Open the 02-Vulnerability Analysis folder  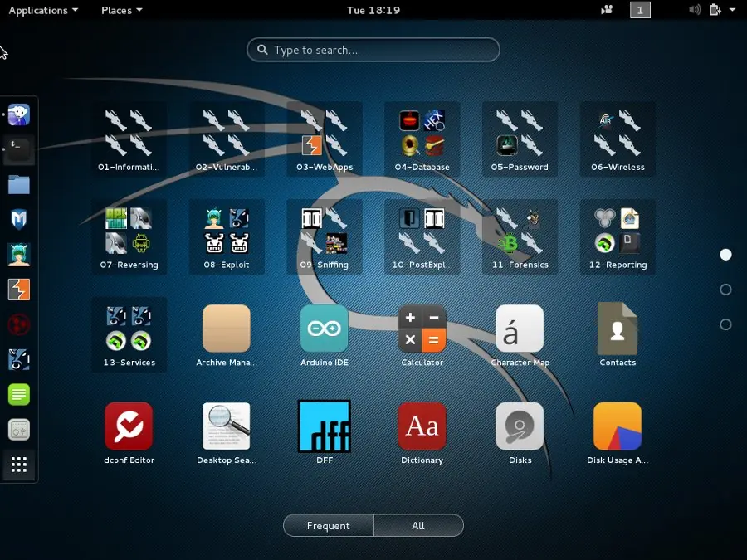click(x=227, y=139)
